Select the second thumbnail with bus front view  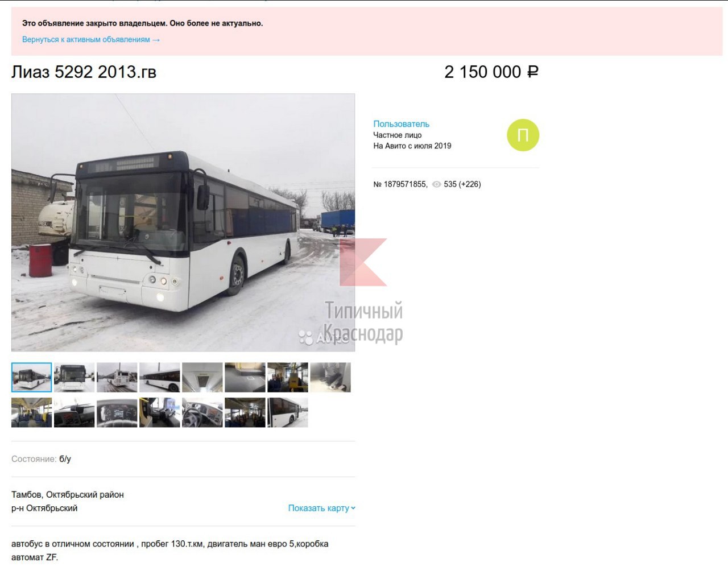[75, 377]
